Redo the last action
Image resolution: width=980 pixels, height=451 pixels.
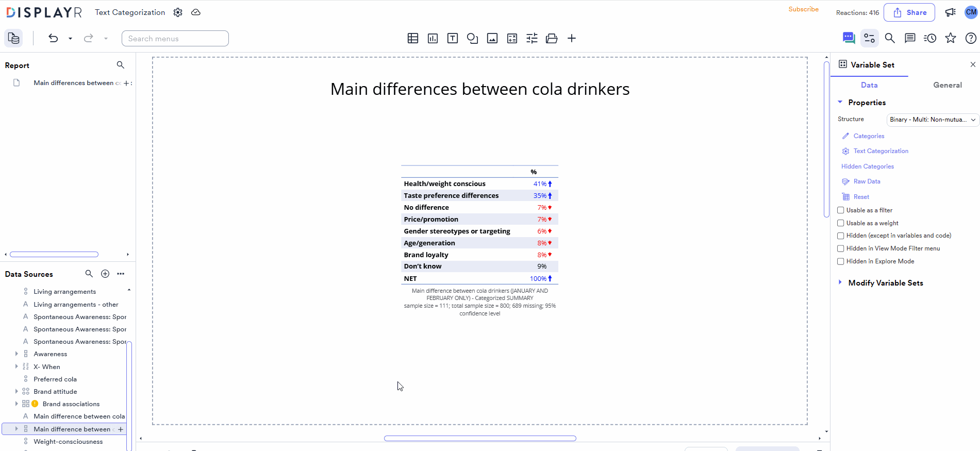coord(89,38)
